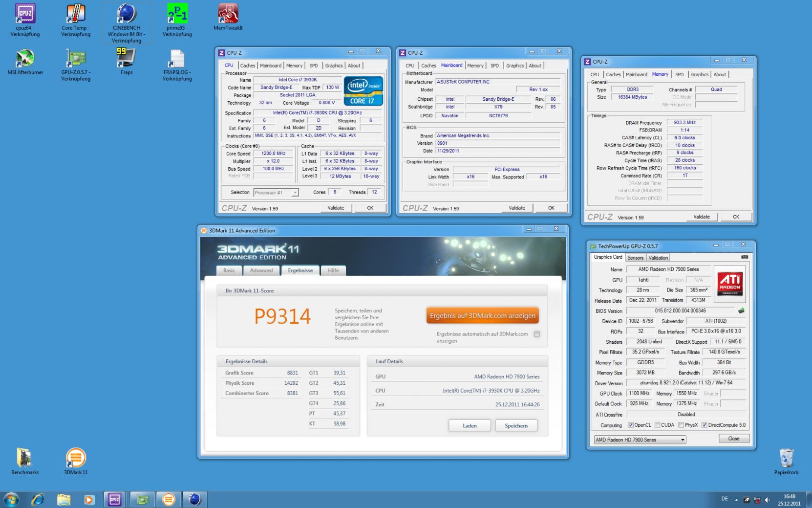Take a GPU-Z screenshot with camera icon
This screenshot has height=508, width=812.
click(745, 257)
